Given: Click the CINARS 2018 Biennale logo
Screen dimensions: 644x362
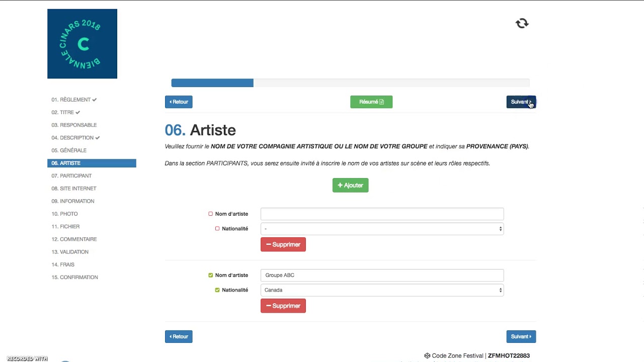Looking at the screenshot, I should pos(82,44).
